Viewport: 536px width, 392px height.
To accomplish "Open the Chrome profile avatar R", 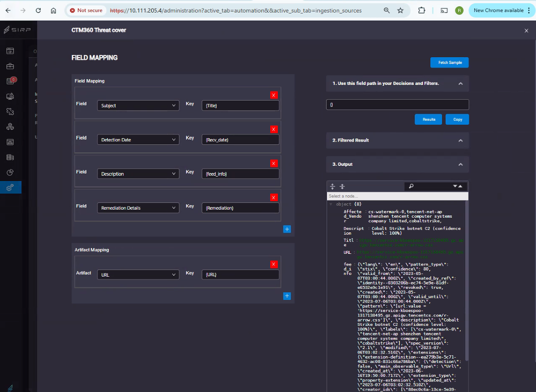I will tap(459, 11).
